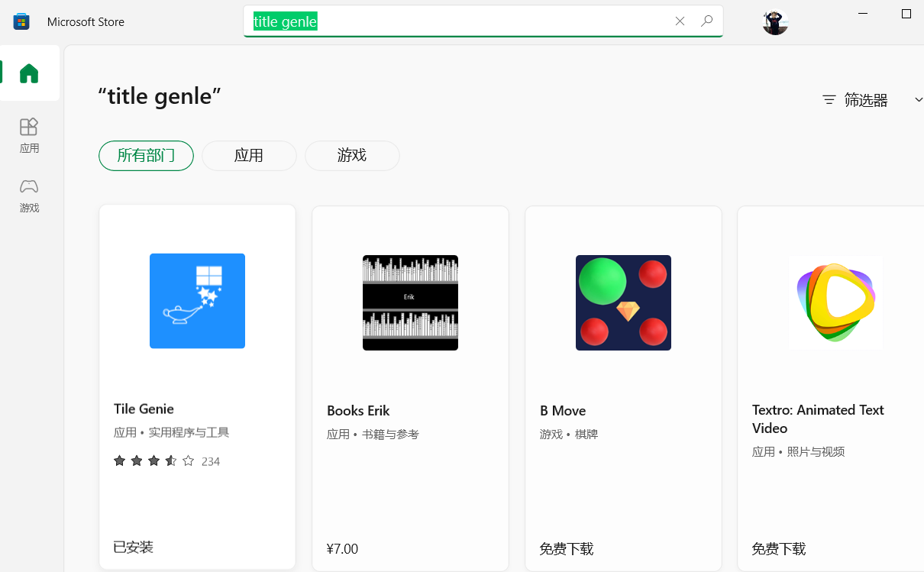Viewport: 924px width, 572px height.
Task: Click Textro: Animated Text Video title
Action: [818, 419]
